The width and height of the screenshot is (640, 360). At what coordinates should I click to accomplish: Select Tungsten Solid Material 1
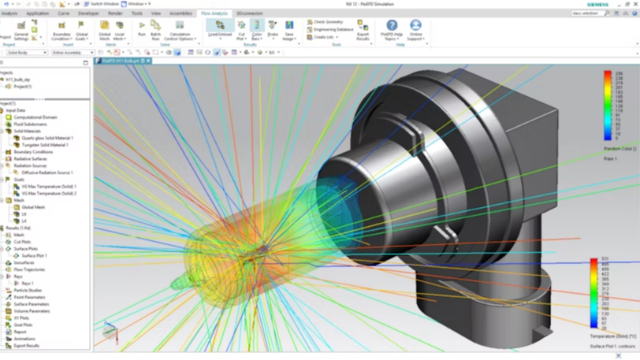click(45, 145)
